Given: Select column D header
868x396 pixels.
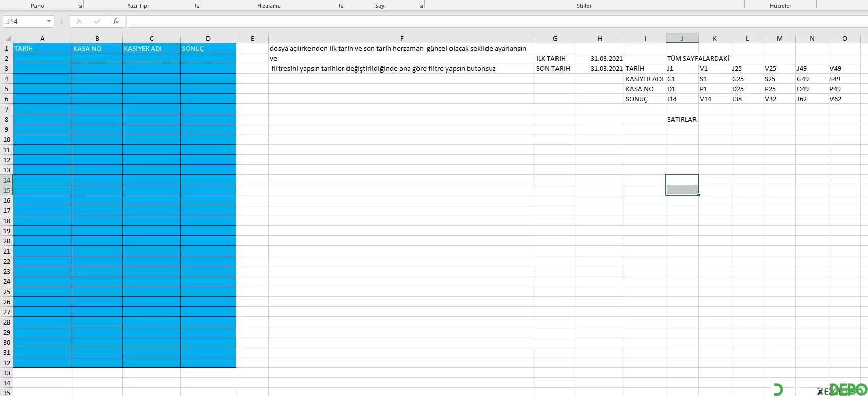Looking at the screenshot, I should [208, 38].
